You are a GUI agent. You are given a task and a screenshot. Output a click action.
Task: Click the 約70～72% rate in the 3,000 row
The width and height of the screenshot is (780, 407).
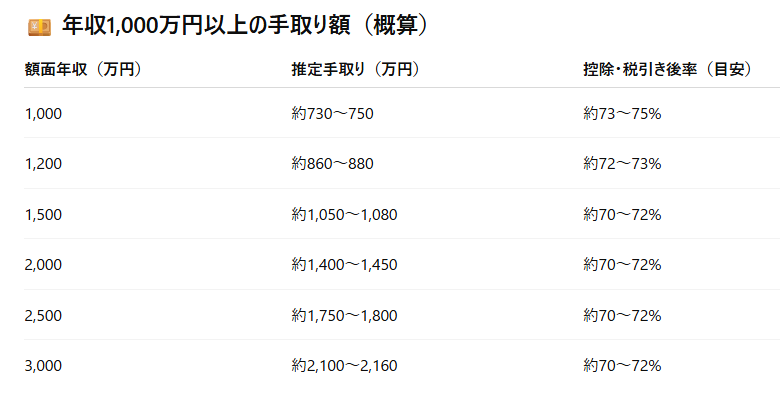622,366
